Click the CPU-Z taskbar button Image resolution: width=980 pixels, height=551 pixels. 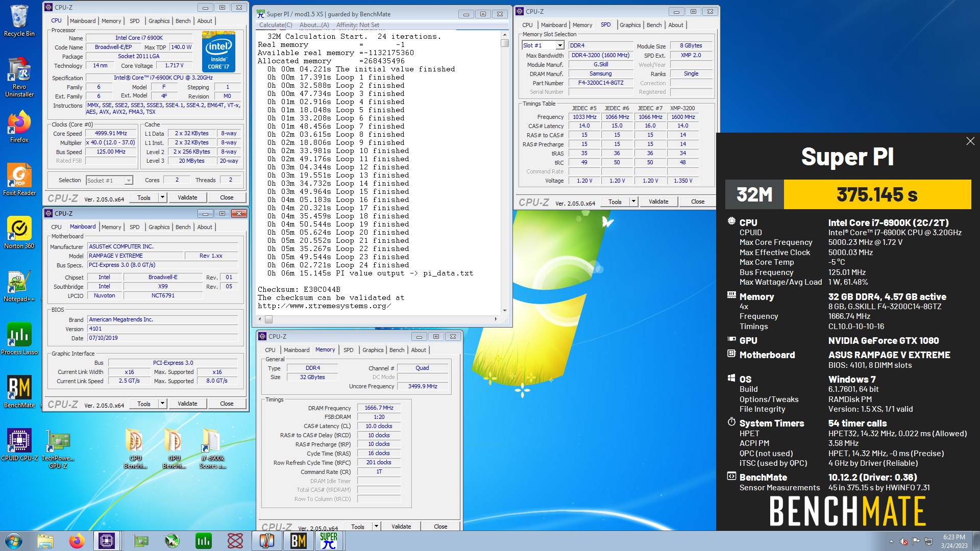click(x=107, y=541)
